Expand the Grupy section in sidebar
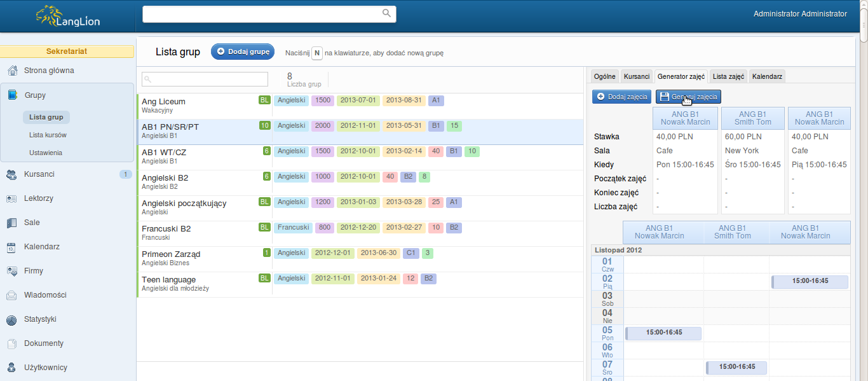 (35, 95)
